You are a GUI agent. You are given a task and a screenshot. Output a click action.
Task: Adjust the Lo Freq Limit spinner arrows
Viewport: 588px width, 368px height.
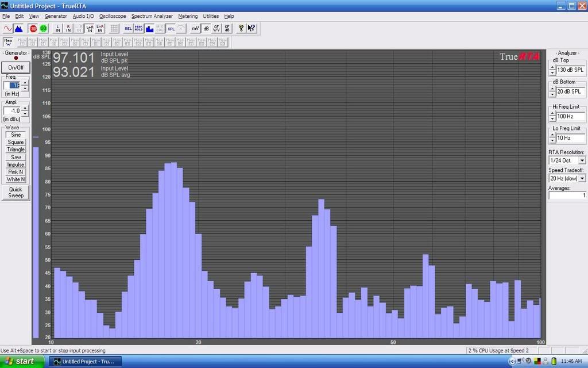pos(552,138)
